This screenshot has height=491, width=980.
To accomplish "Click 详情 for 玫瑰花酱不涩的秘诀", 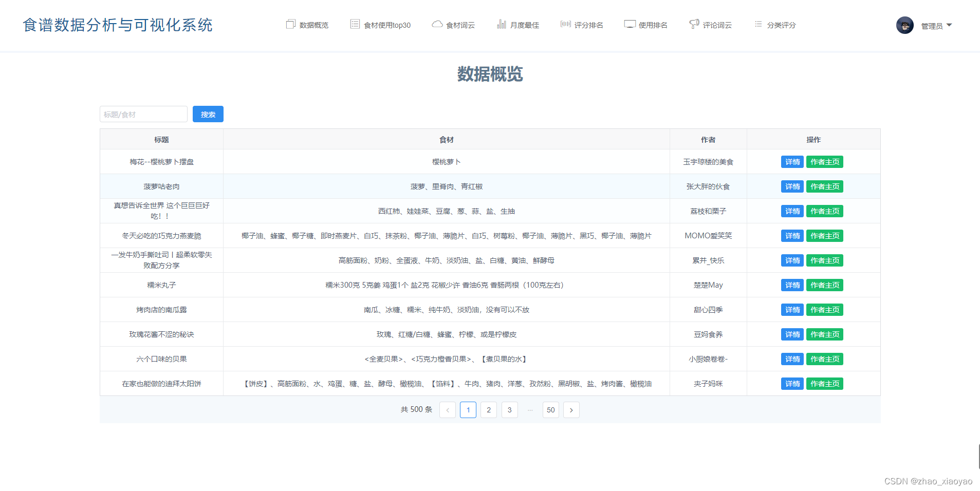I will [792, 334].
